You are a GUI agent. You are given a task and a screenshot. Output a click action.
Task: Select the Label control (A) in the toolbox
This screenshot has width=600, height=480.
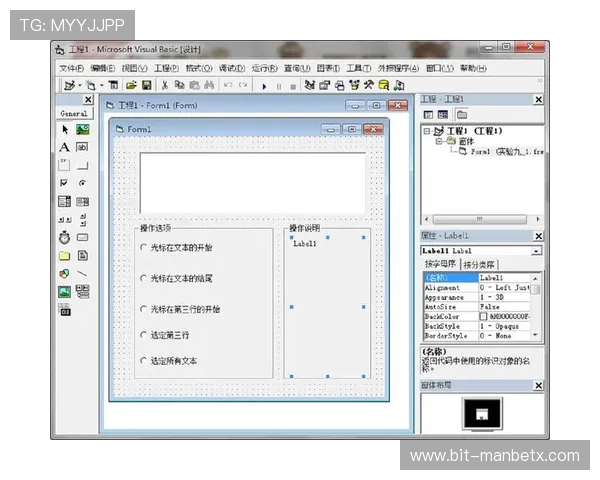(x=64, y=147)
